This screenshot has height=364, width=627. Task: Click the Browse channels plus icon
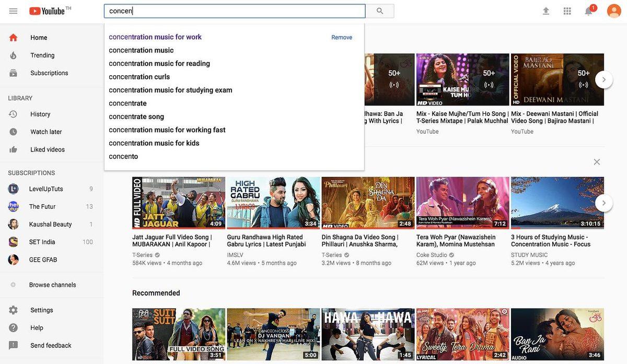click(13, 285)
